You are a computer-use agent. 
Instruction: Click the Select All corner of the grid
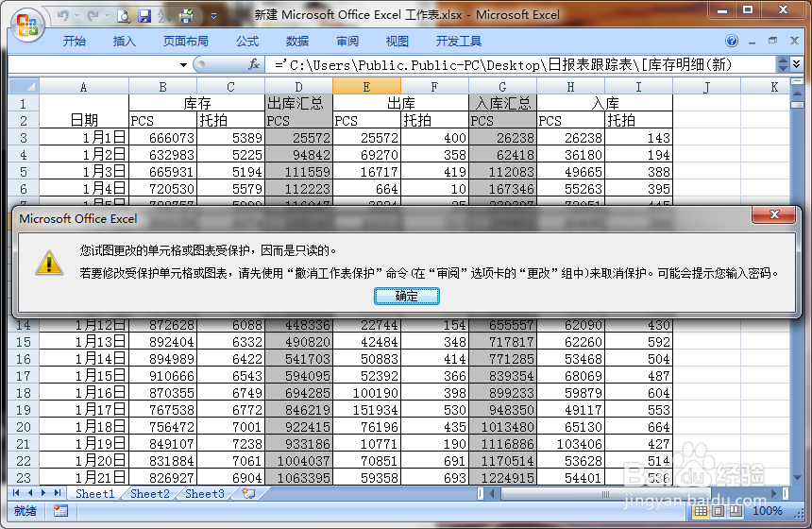click(x=24, y=86)
